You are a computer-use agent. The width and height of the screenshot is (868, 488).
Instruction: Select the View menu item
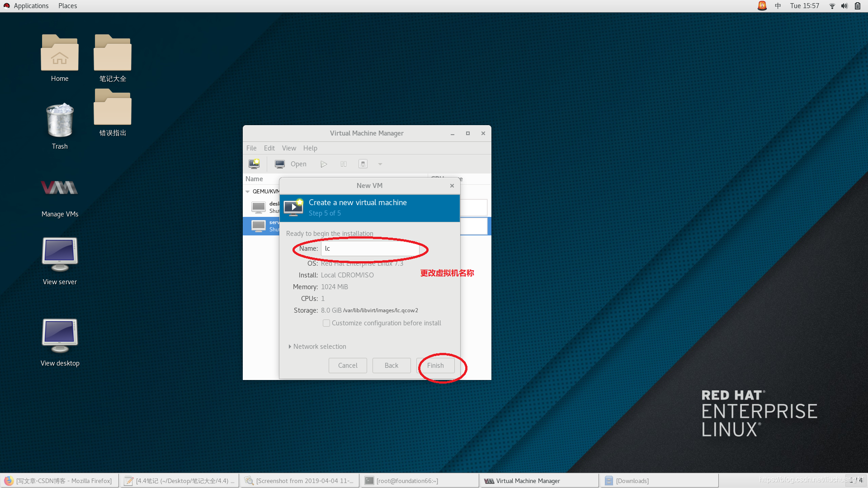[x=288, y=148]
